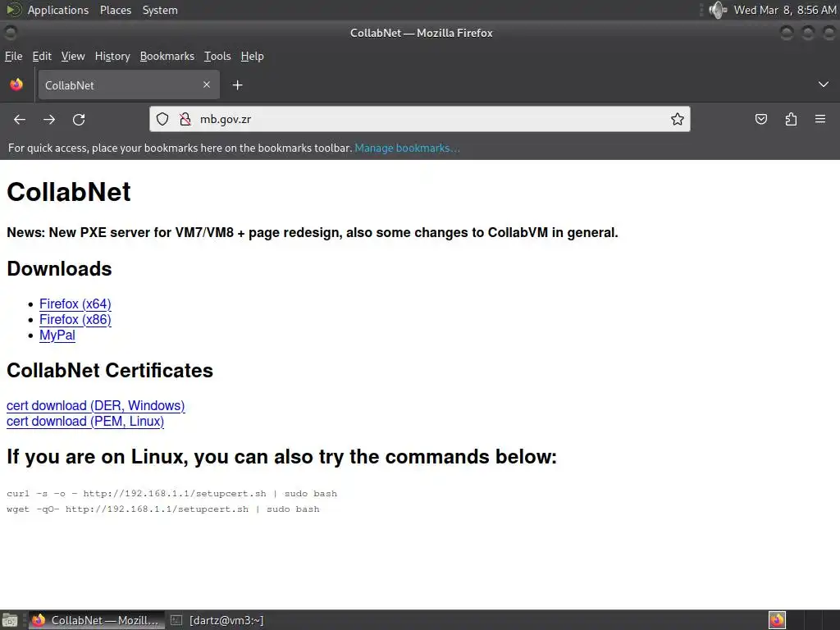The image size is (840, 630).
Task: Open the tracking protection shield icon
Action: coord(162,119)
